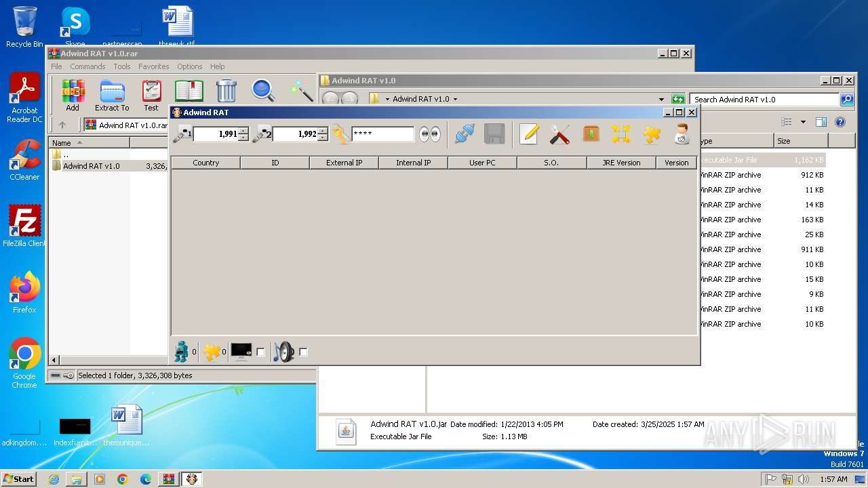Viewport: 868px width, 488px height.
Task: Click the Delete trash icon in WinRAR
Action: tap(226, 91)
